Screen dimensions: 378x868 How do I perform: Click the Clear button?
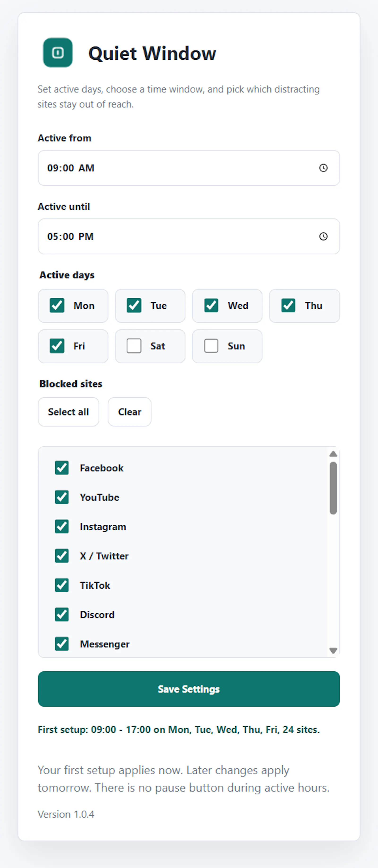pos(129,412)
